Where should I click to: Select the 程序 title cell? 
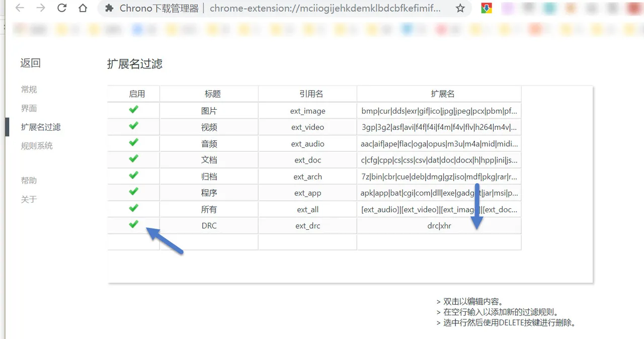pyautogui.click(x=209, y=193)
